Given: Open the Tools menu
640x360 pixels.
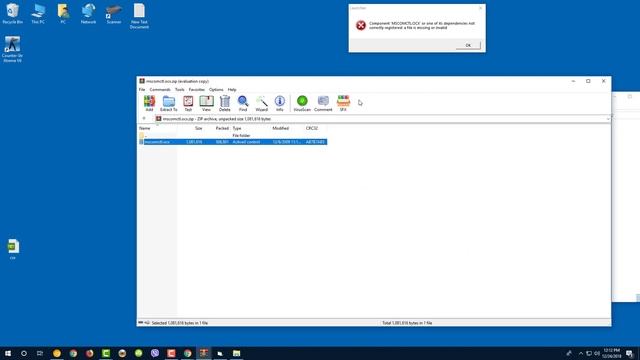Looking at the screenshot, I should (x=180, y=89).
